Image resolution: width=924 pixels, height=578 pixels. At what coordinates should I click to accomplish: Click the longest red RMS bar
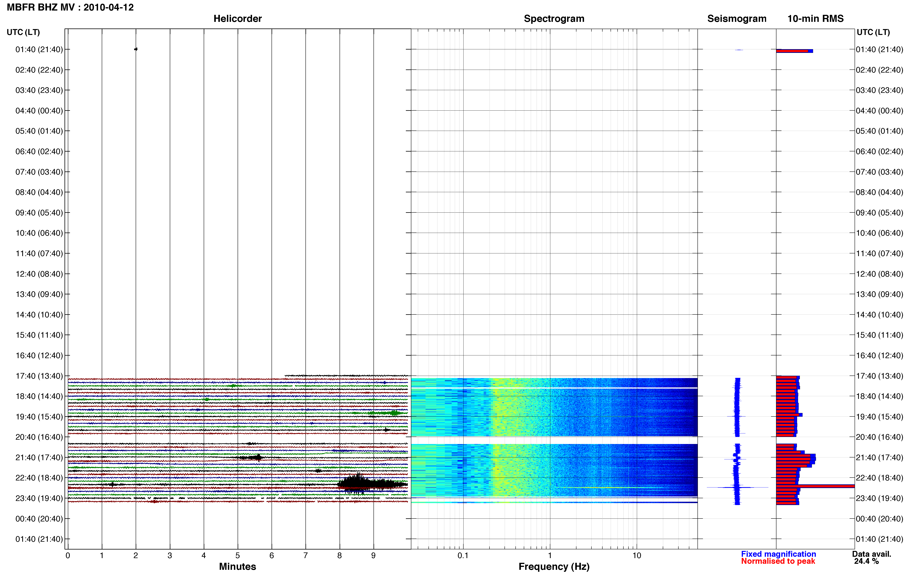tap(815, 486)
